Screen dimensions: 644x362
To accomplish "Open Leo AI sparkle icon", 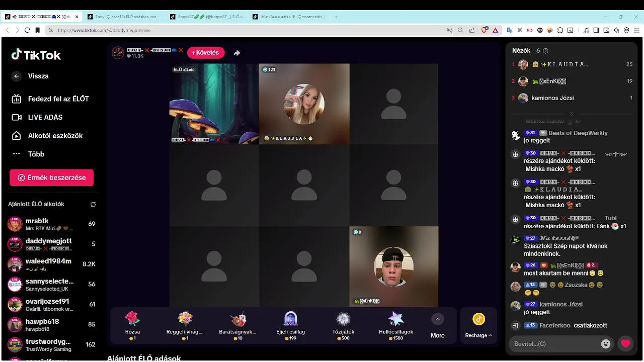I will coord(616,30).
